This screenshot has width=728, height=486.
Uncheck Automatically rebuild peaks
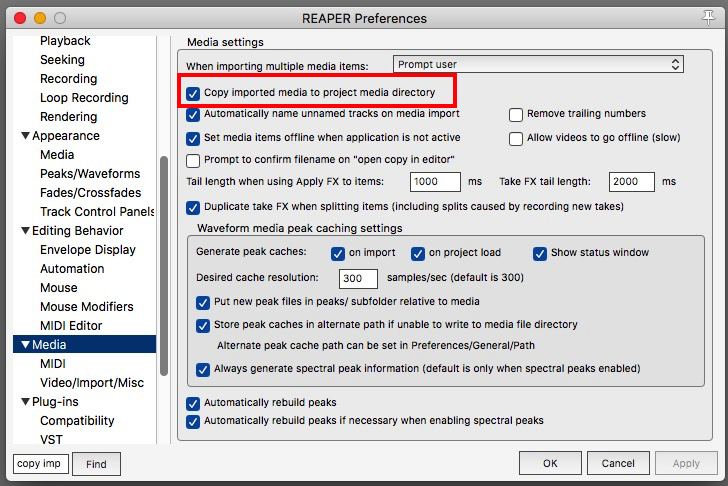click(193, 403)
